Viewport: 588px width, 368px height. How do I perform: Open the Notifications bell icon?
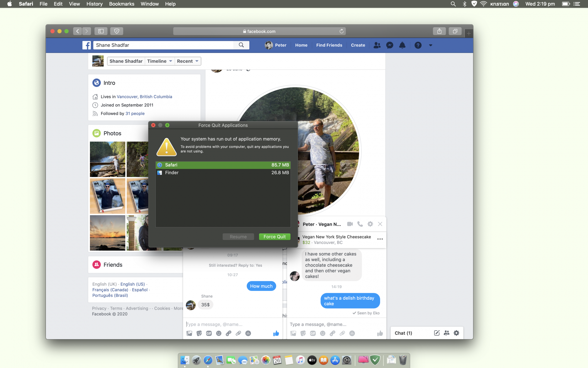[x=402, y=45]
